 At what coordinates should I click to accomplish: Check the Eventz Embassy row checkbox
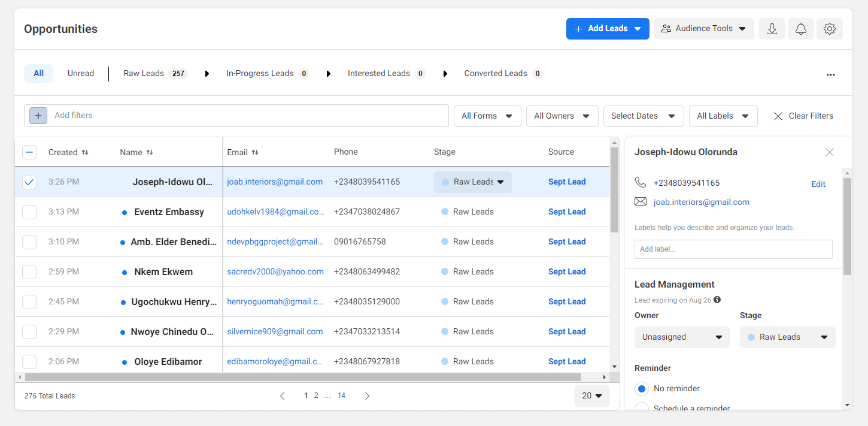[x=29, y=212]
